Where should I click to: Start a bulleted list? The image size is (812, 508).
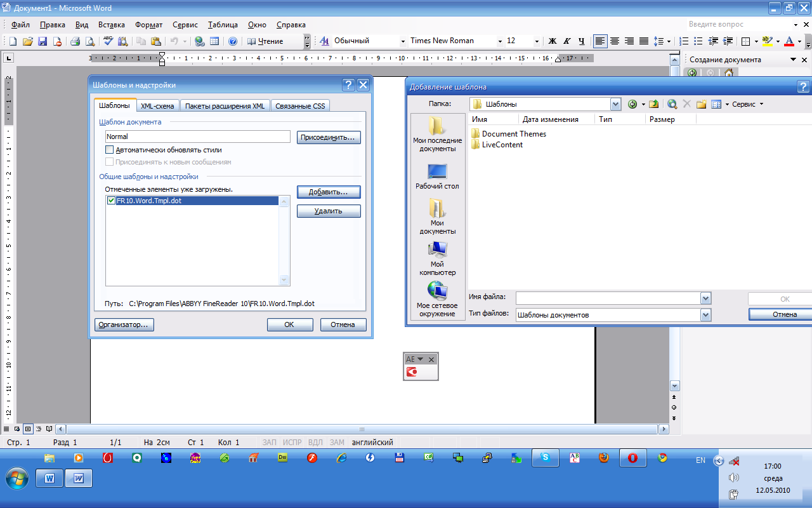click(x=699, y=41)
